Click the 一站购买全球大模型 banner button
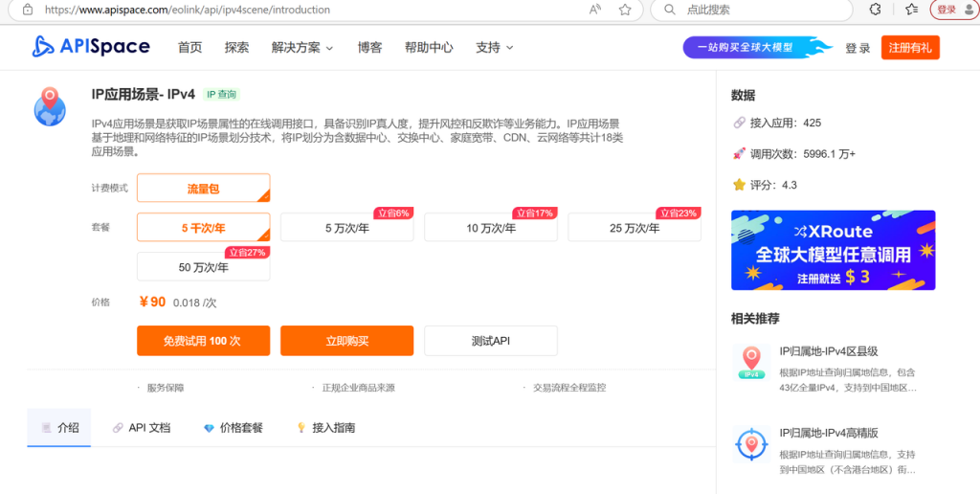Viewport: 980px width, 494px height. tap(757, 48)
